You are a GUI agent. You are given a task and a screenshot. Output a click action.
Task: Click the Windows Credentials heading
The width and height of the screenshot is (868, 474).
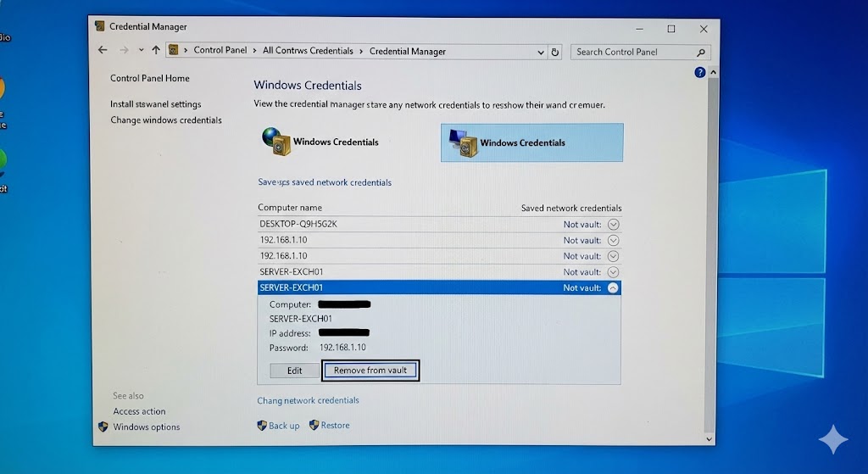point(308,86)
